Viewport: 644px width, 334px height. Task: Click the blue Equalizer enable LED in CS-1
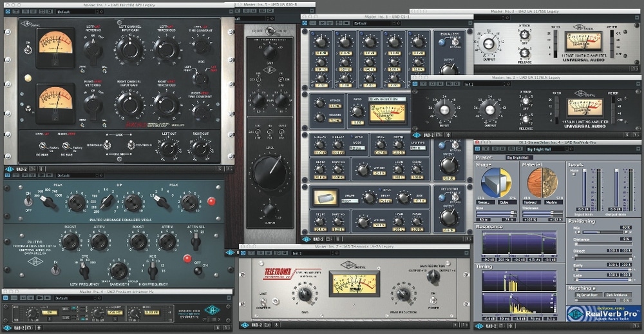tap(442, 42)
